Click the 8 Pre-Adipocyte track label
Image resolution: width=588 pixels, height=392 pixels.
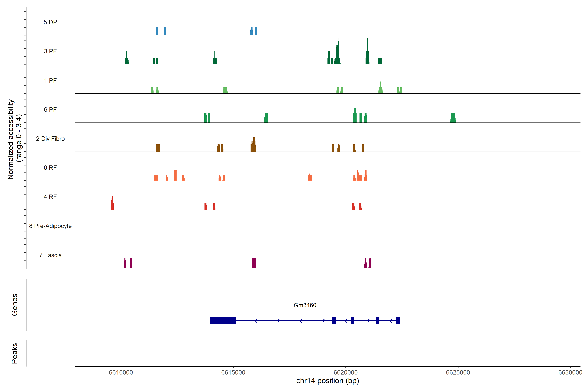[50, 226]
